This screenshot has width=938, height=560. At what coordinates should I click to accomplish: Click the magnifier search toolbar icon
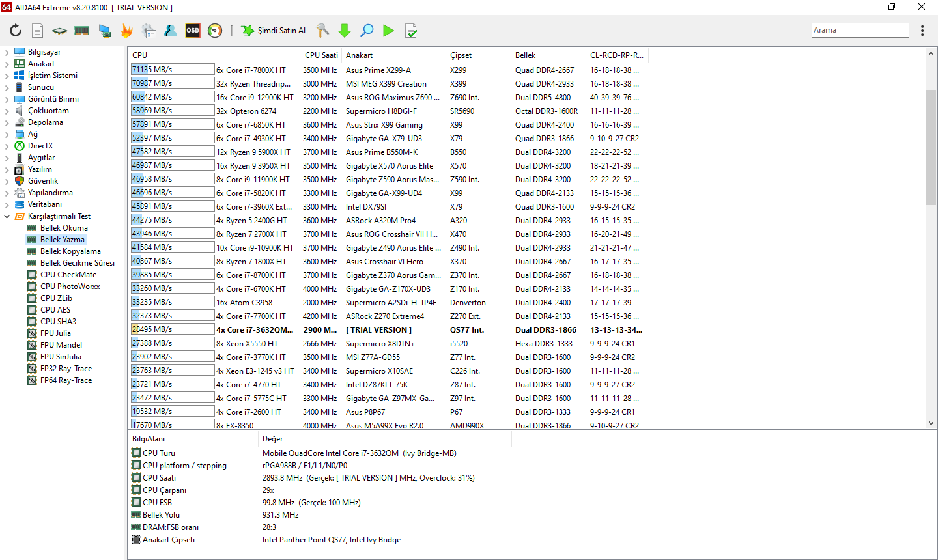coord(367,31)
